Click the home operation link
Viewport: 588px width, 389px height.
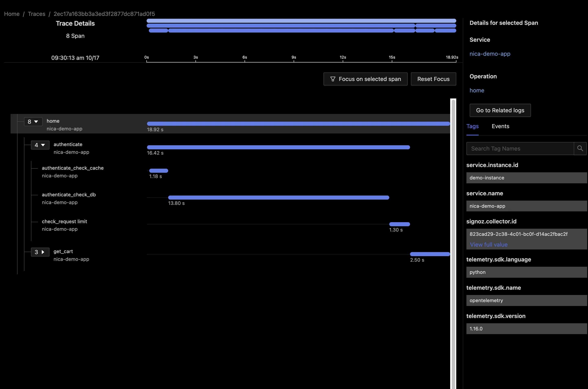[x=477, y=90]
